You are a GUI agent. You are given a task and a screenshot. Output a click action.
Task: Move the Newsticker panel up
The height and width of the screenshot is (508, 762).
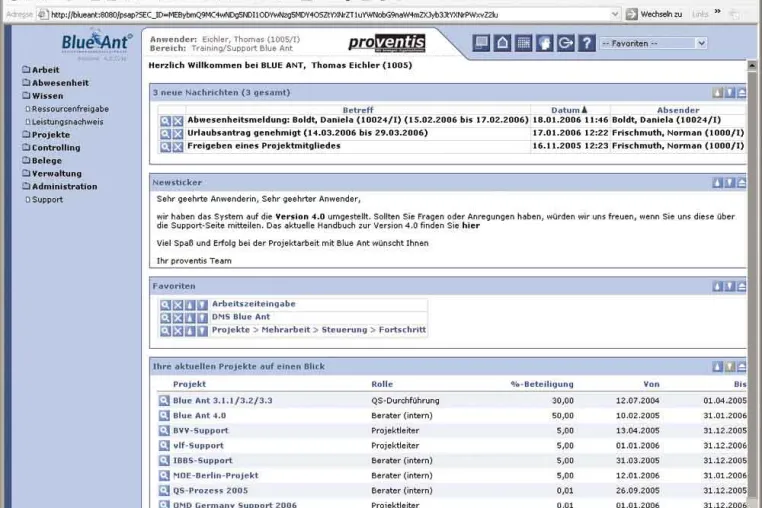pos(717,183)
